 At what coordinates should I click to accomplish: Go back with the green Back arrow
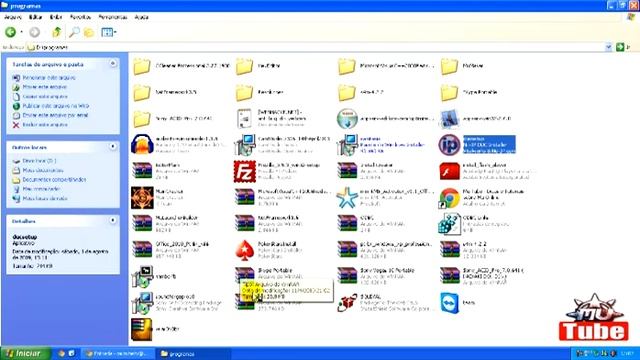[10, 32]
